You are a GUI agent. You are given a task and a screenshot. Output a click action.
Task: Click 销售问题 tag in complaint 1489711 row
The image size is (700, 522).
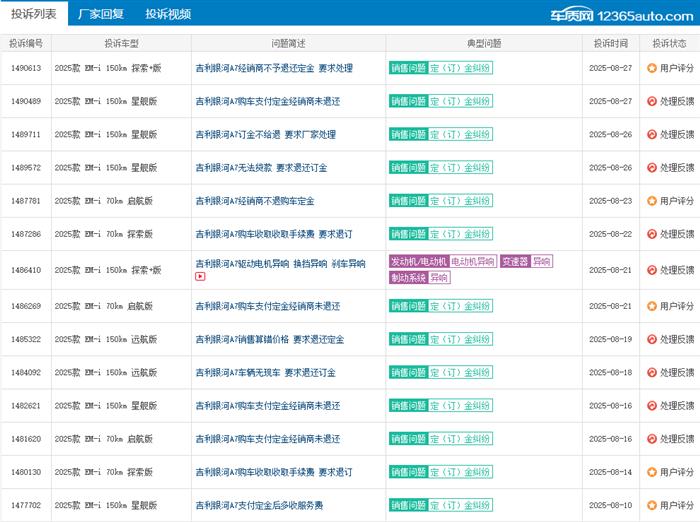408,135
